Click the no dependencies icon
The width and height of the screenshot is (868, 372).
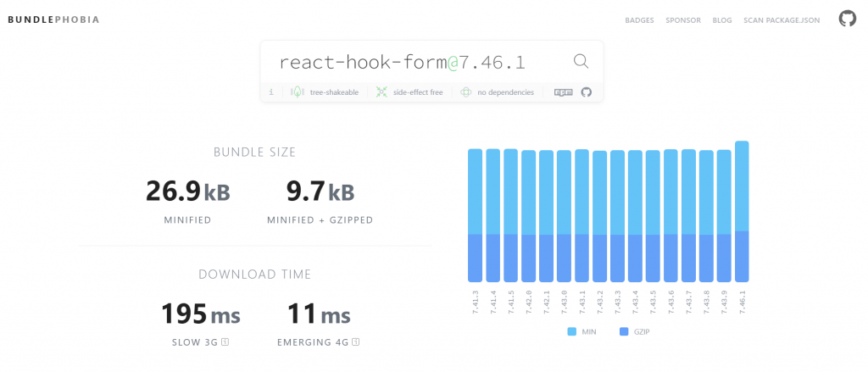[x=466, y=92]
